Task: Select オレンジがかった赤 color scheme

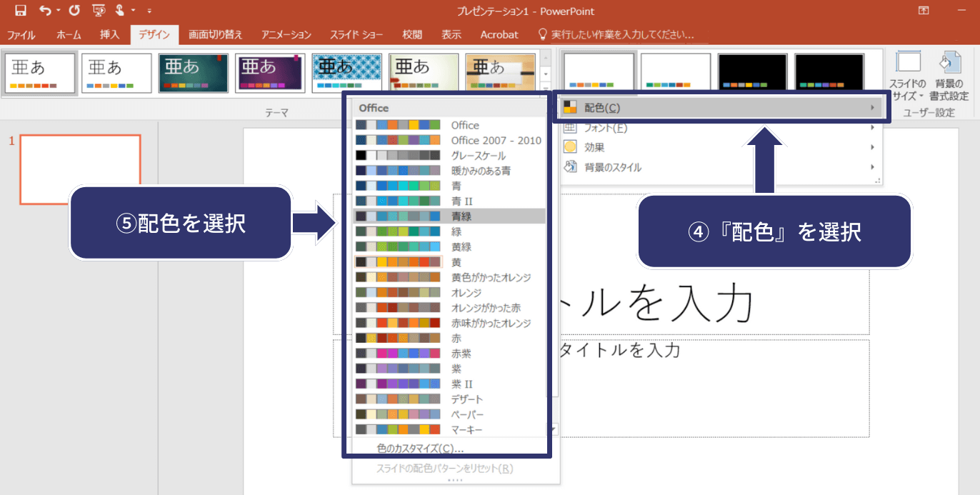Action: pos(450,308)
